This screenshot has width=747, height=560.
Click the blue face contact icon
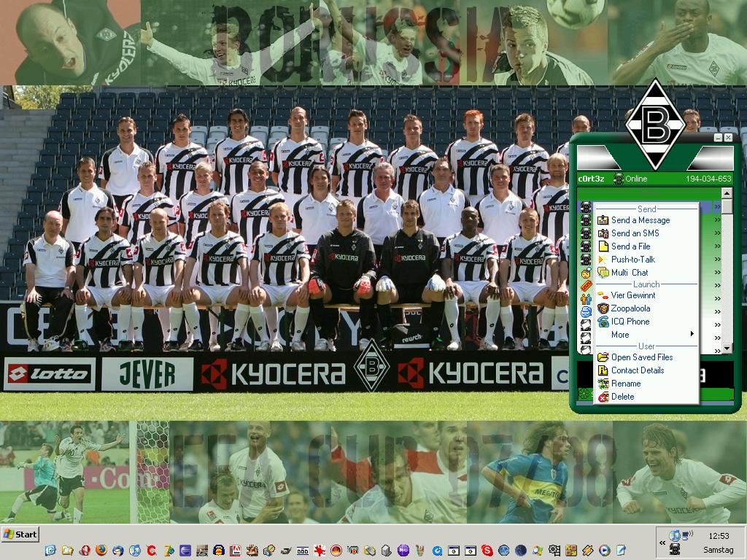point(586,312)
